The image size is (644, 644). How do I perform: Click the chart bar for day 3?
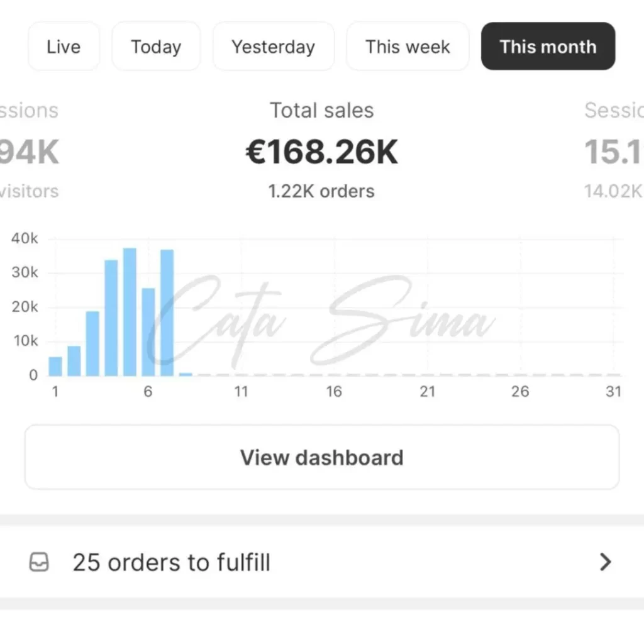click(x=92, y=343)
